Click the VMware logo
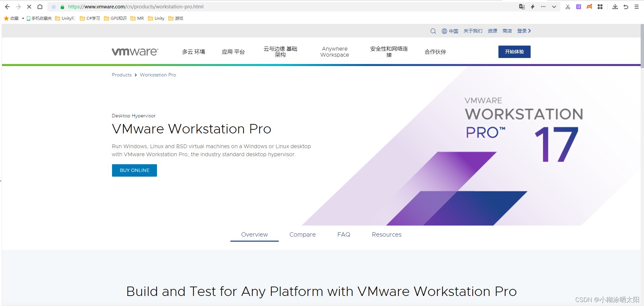644x306 pixels. click(135, 52)
